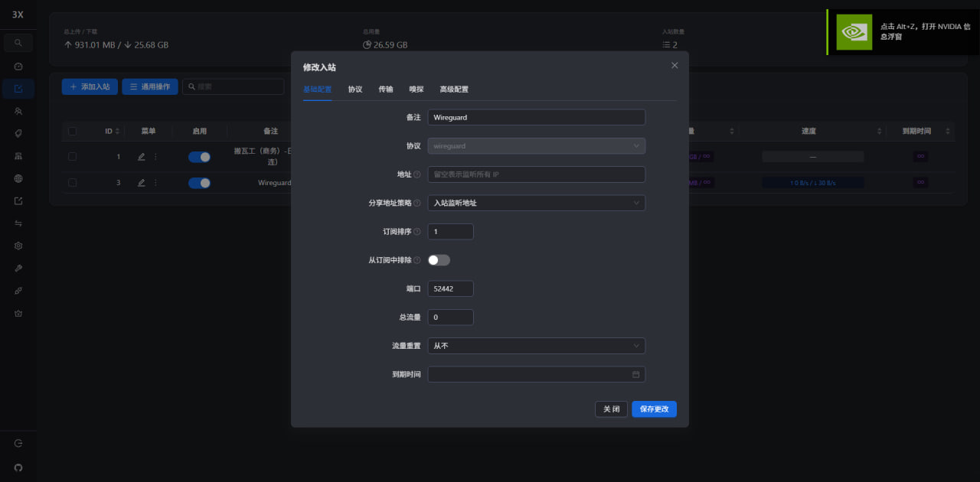Click the globe icon in sidebar
The height and width of the screenshot is (482, 980).
click(18, 178)
